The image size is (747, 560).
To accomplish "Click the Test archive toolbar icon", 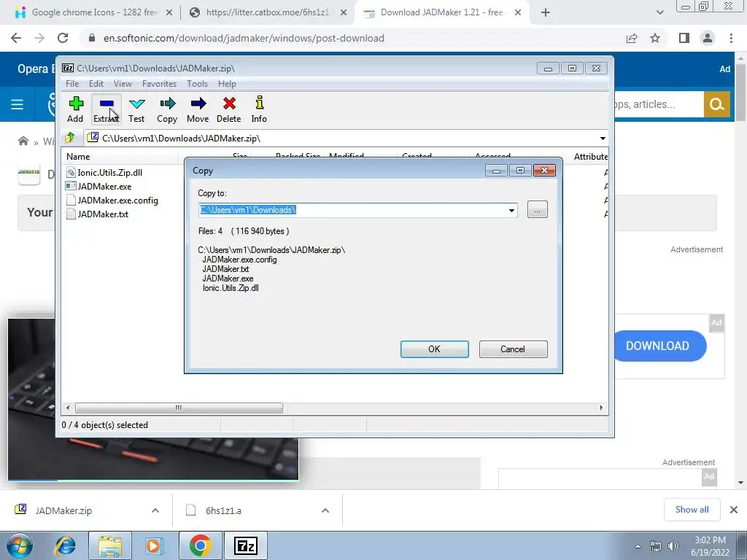I will pos(136,109).
